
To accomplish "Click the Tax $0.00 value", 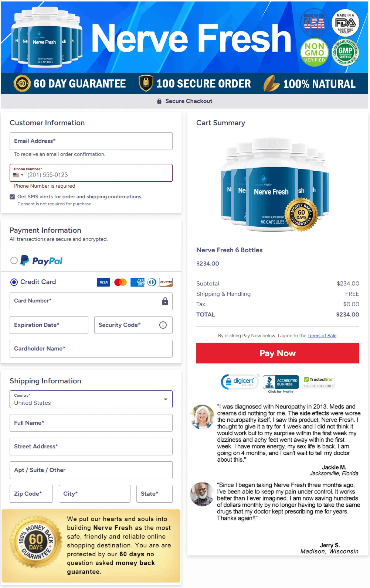I will (x=351, y=304).
